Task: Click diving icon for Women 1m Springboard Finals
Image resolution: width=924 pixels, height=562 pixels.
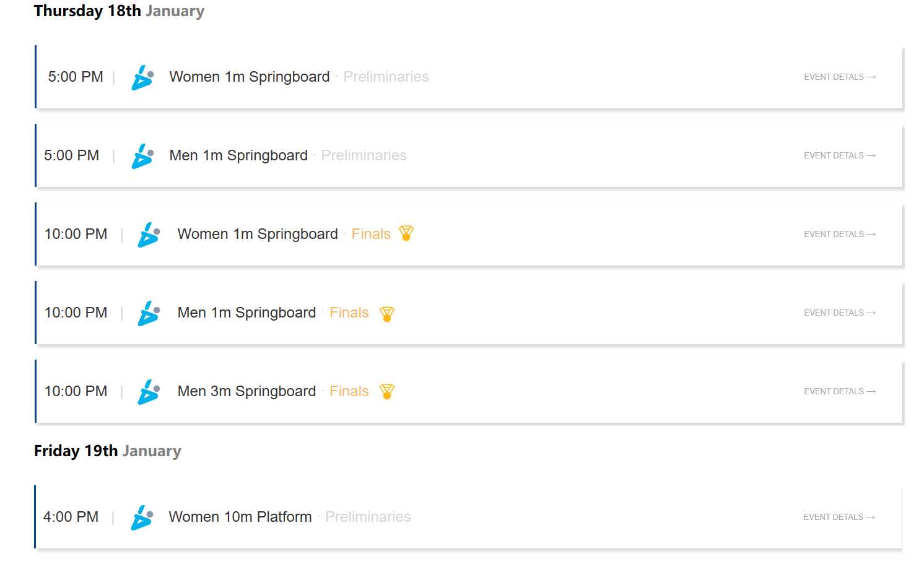Action: click(149, 235)
